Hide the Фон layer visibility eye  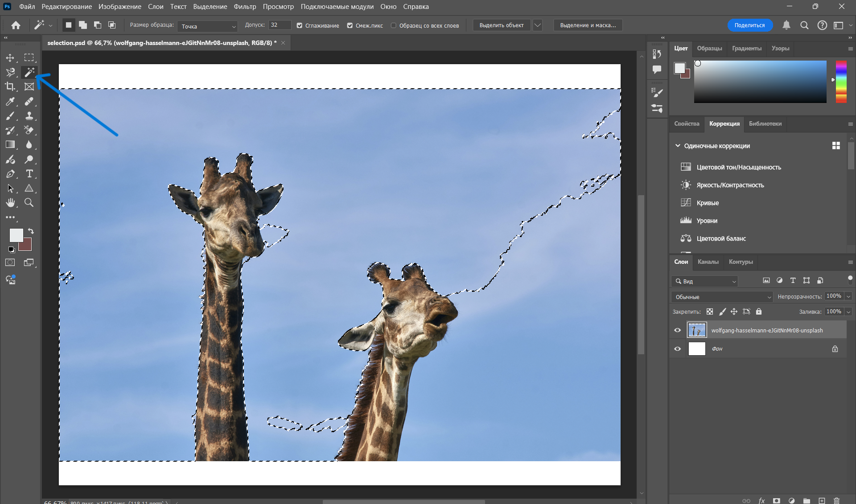pos(678,349)
